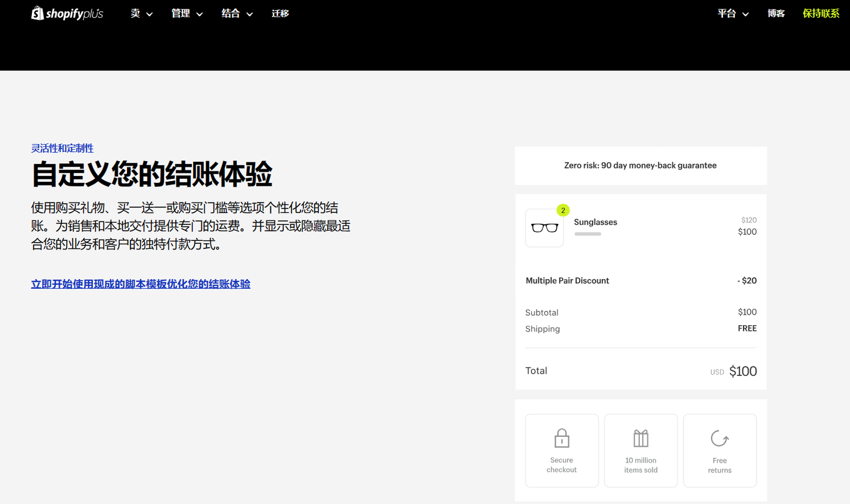This screenshot has height=504, width=850.
Task: Select the 迁移 menu item
Action: point(280,13)
